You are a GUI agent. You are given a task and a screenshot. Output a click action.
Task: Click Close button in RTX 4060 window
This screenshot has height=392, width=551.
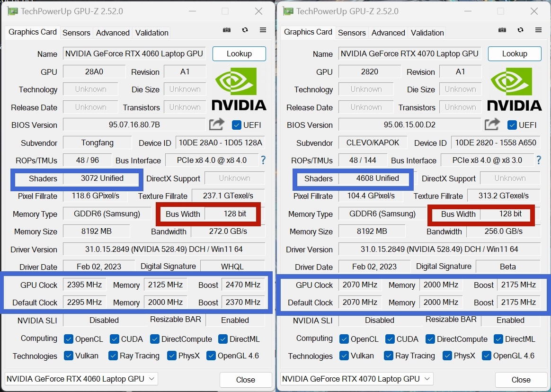[246, 380]
